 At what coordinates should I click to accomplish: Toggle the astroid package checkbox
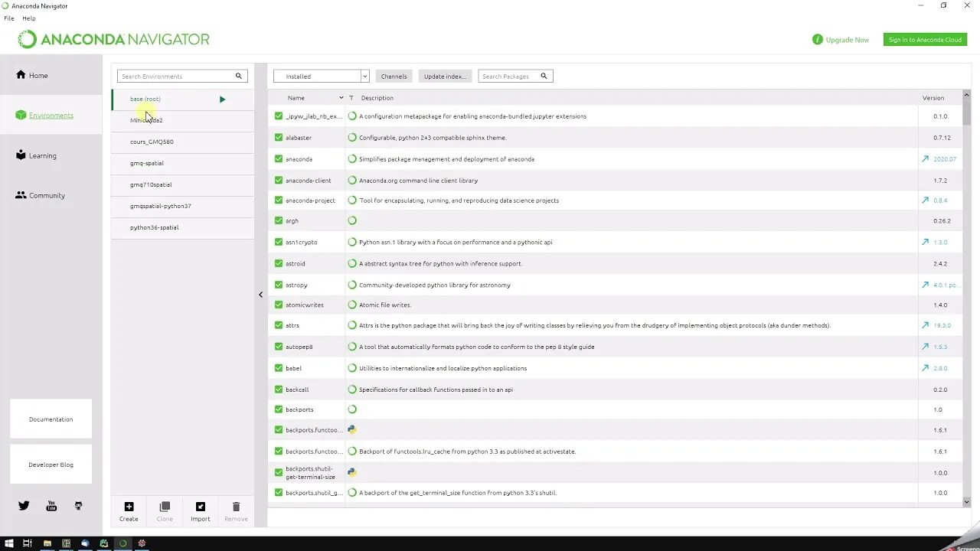coord(279,263)
